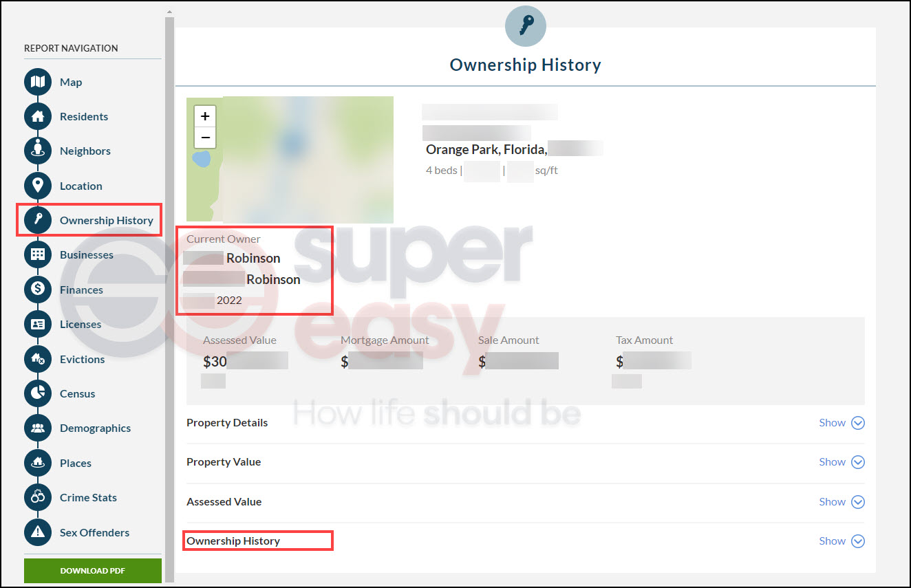Image resolution: width=911 pixels, height=588 pixels.
Task: Click the Property Value row label
Action: [224, 462]
